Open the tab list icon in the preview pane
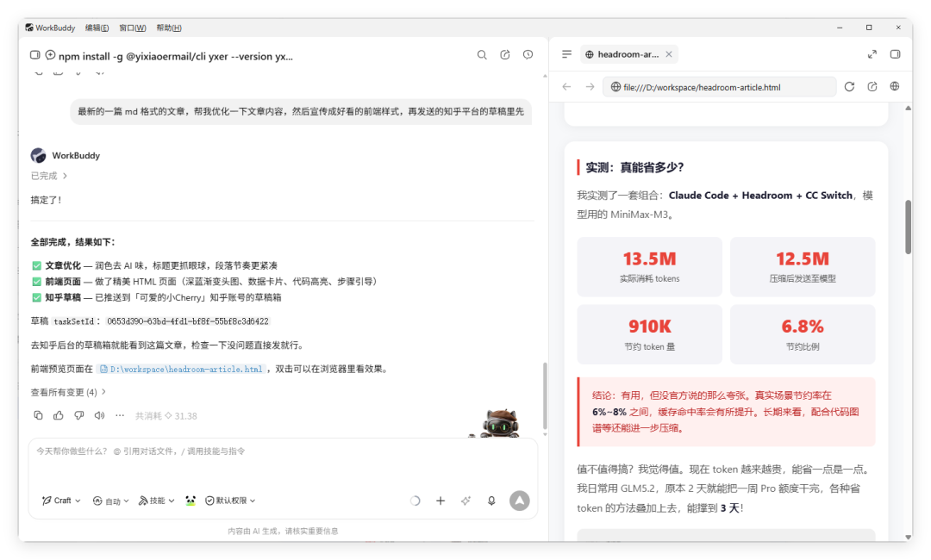This screenshot has width=931, height=560. click(566, 54)
